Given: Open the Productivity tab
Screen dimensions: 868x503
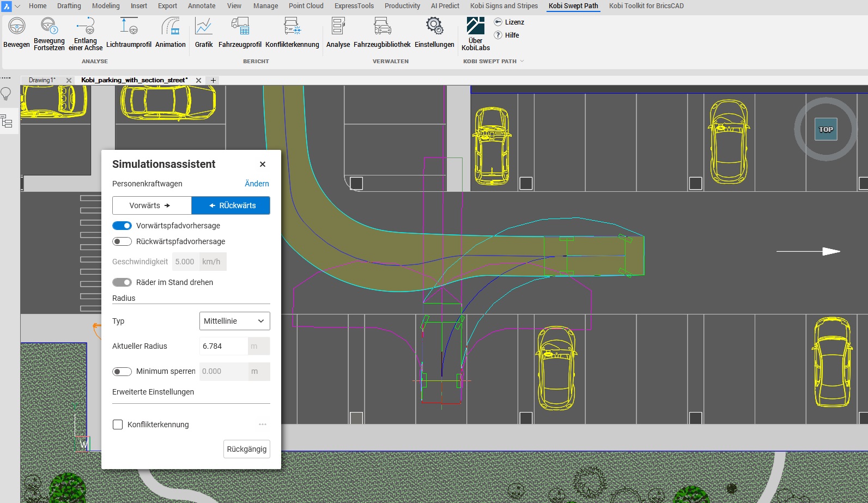Looking at the screenshot, I should tap(402, 6).
